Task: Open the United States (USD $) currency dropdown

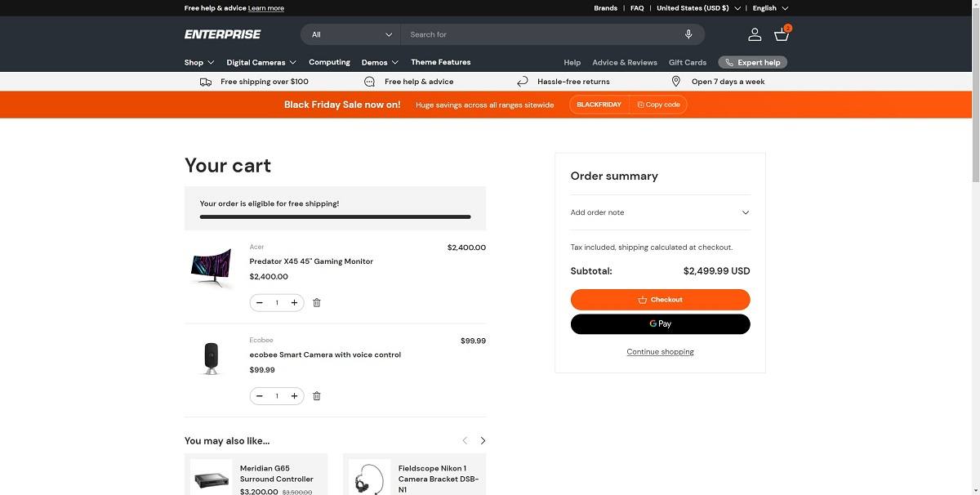Action: [693, 7]
